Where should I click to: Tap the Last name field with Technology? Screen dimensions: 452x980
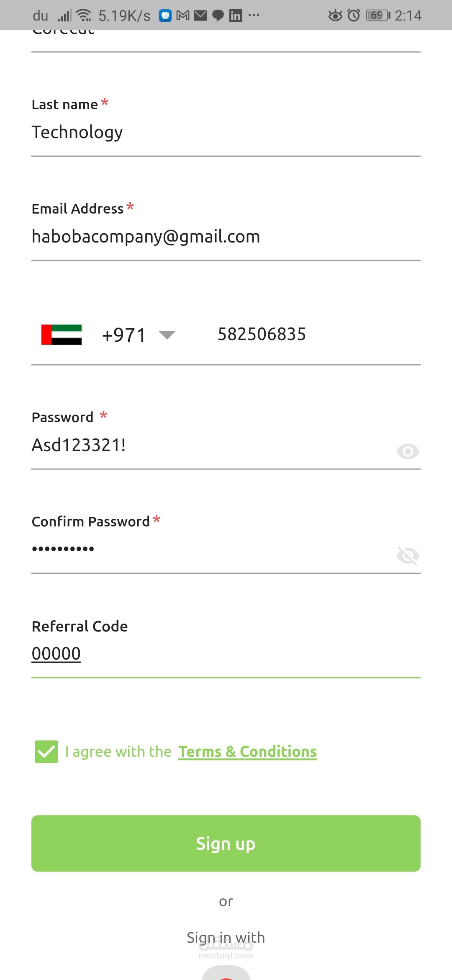click(226, 133)
